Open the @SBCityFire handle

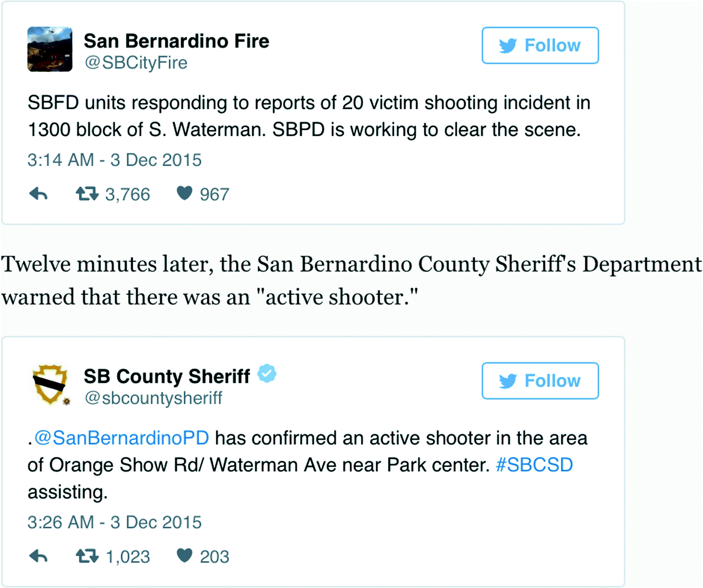coord(136,63)
